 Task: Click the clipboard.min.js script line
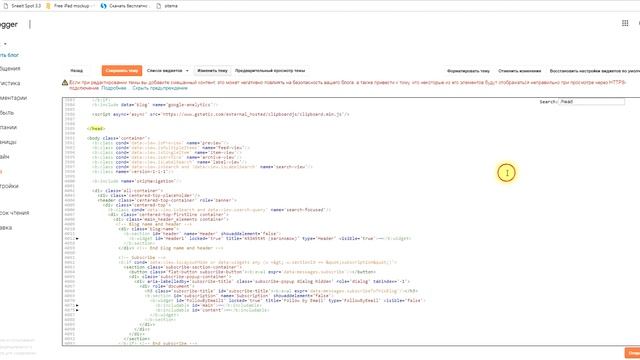pos(221,114)
